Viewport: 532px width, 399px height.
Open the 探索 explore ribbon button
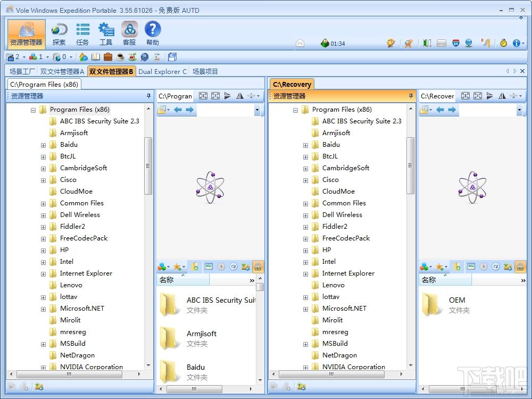coord(59,34)
